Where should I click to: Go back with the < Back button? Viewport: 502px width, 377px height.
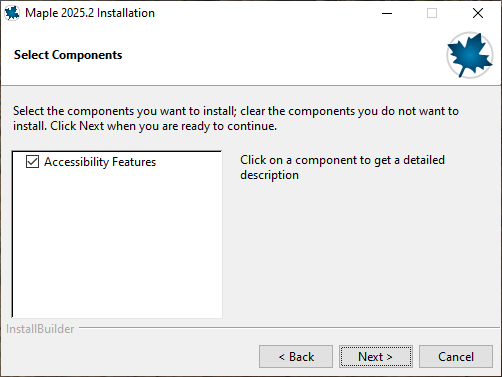[296, 357]
